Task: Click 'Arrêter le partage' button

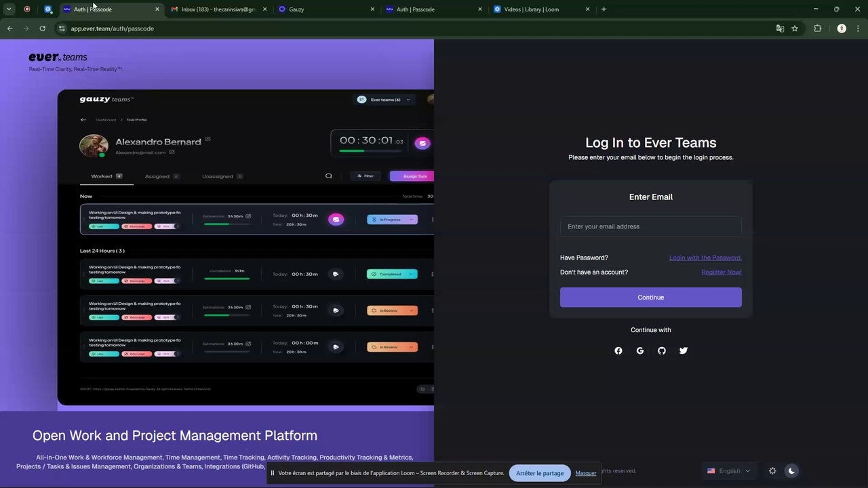Action: pos(540,473)
